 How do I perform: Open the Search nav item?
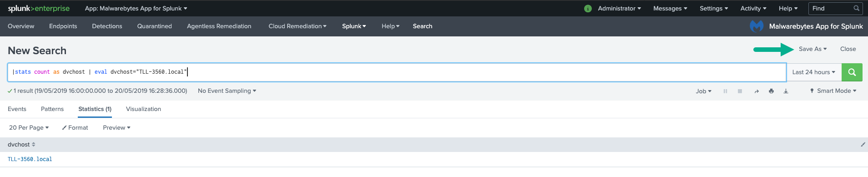(423, 26)
